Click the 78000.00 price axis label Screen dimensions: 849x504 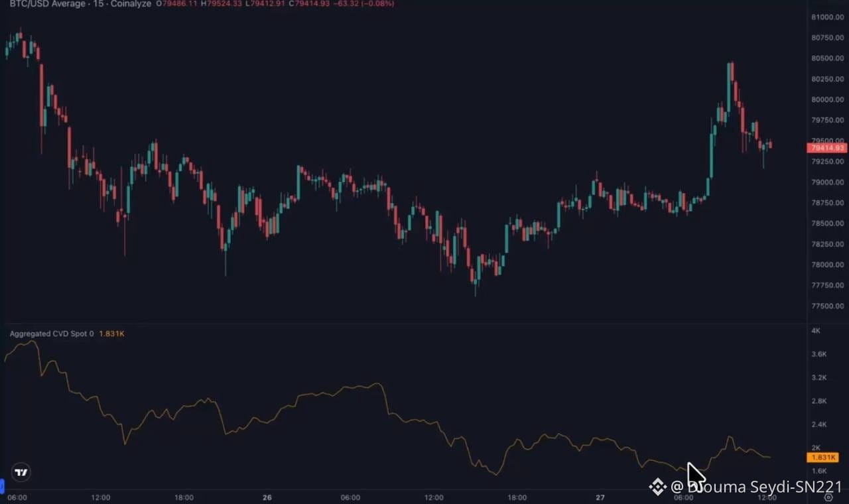[828, 265]
